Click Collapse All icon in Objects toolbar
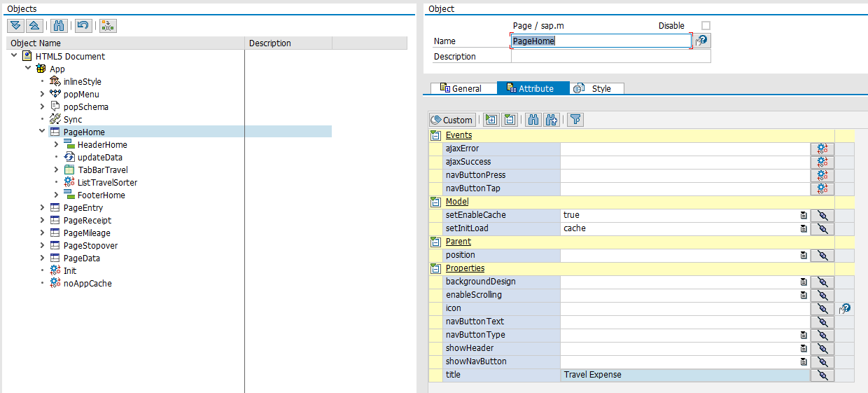This screenshot has width=868, height=393. 34,25
